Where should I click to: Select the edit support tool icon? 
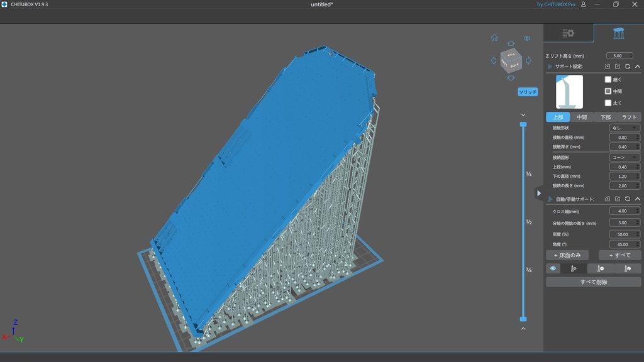click(628, 268)
